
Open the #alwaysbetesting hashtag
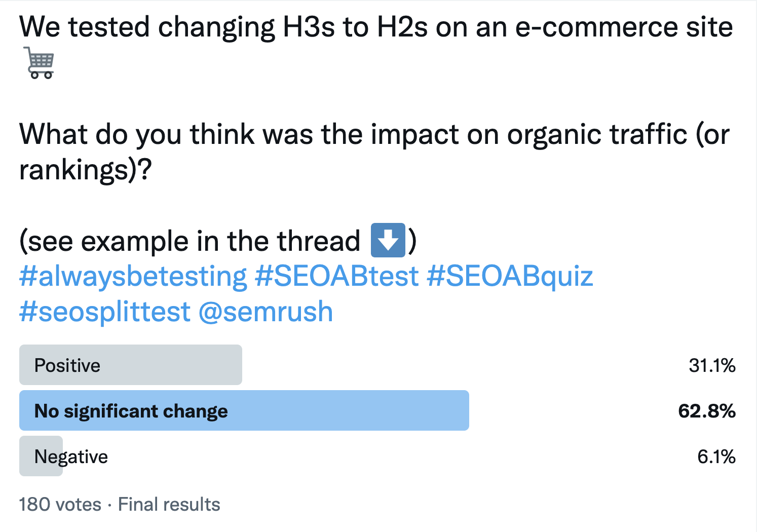[x=133, y=277]
